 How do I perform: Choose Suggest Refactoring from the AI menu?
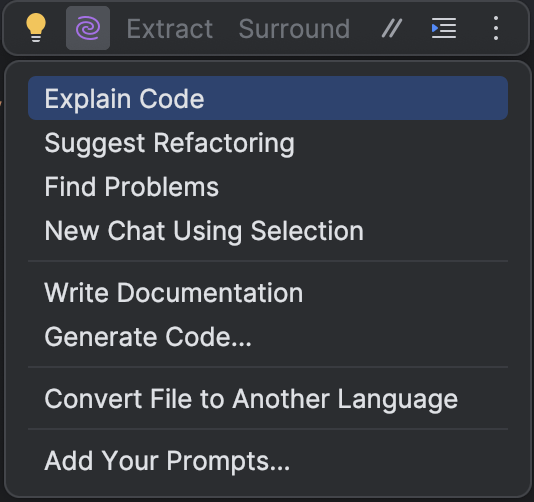268,143
